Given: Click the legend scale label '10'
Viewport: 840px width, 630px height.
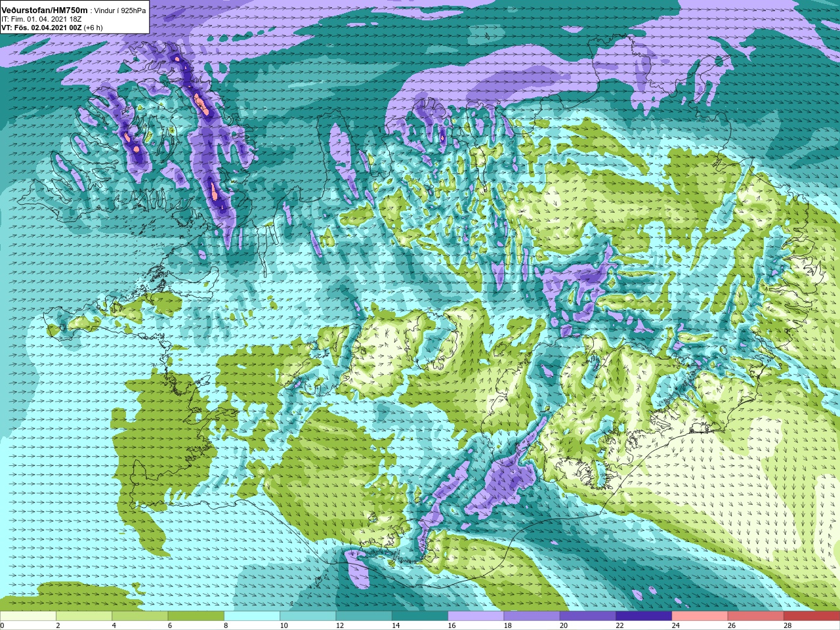Looking at the screenshot, I should (283, 625).
